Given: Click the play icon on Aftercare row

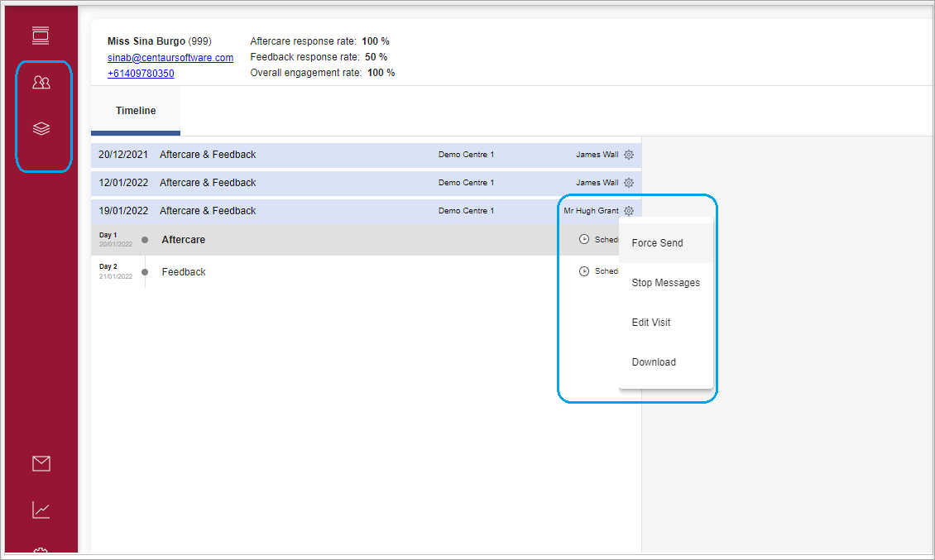Looking at the screenshot, I should [x=584, y=240].
